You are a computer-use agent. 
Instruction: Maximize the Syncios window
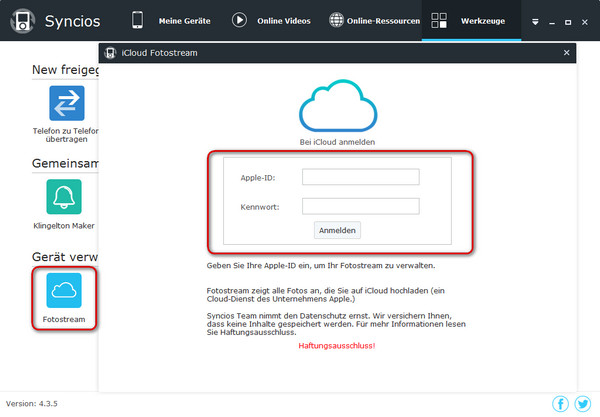(568, 23)
